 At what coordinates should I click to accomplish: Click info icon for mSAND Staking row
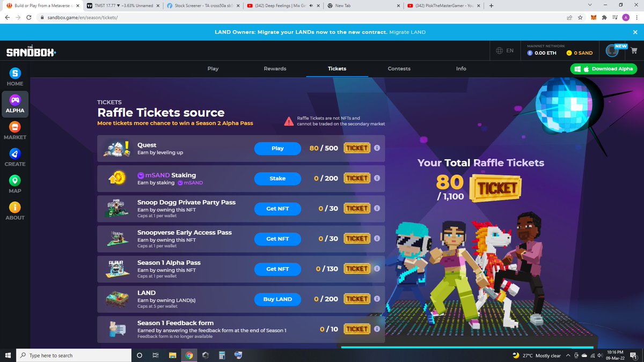[x=377, y=178]
